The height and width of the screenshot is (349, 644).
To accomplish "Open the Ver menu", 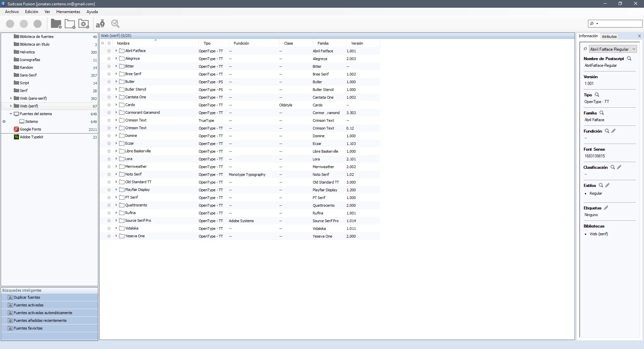I will tap(47, 12).
